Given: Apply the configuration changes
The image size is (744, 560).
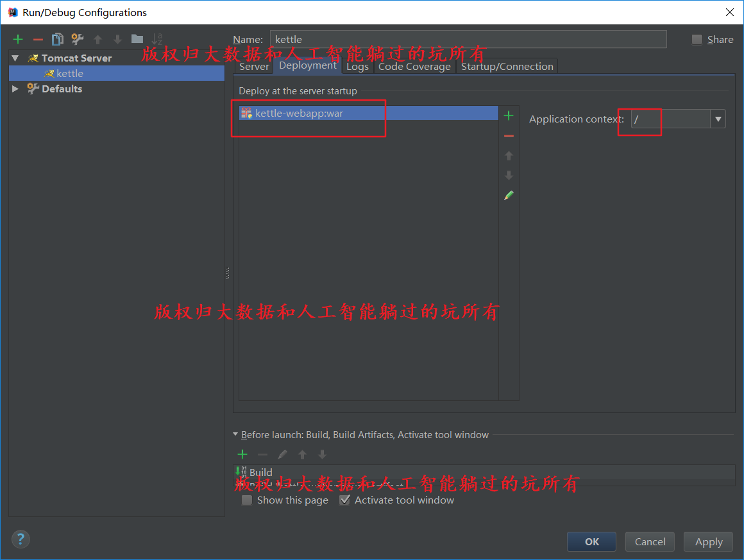Looking at the screenshot, I should pyautogui.click(x=709, y=541).
